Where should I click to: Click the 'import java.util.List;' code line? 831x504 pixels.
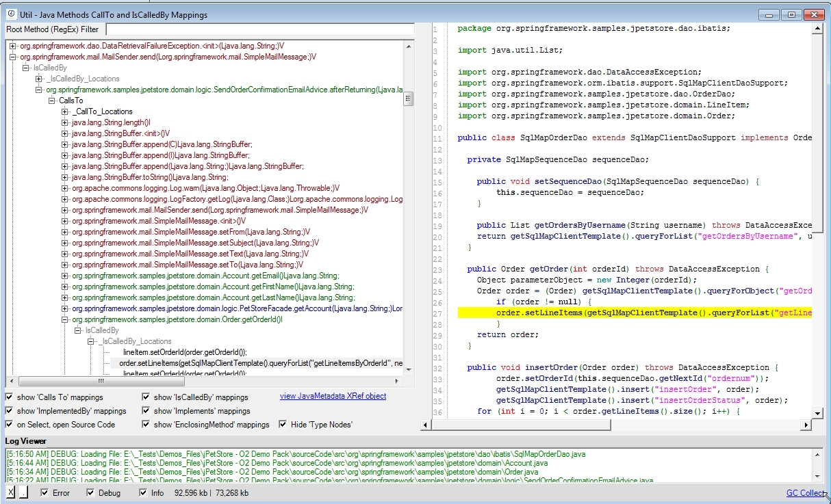510,50
